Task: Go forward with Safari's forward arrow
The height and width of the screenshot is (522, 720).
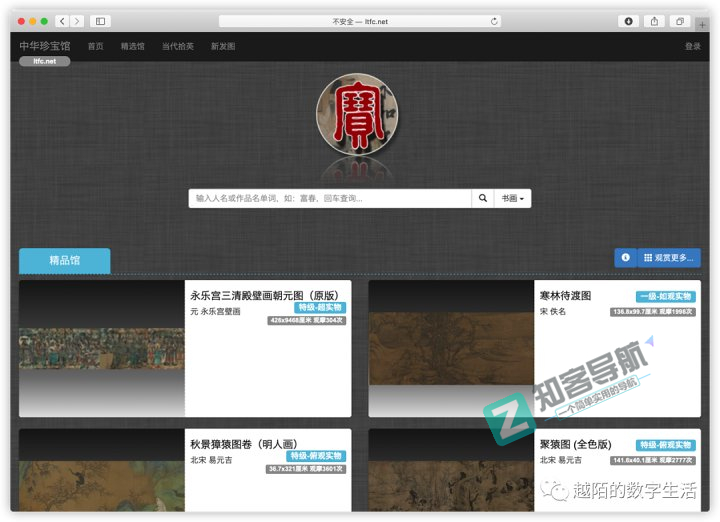Action: pyautogui.click(x=77, y=21)
